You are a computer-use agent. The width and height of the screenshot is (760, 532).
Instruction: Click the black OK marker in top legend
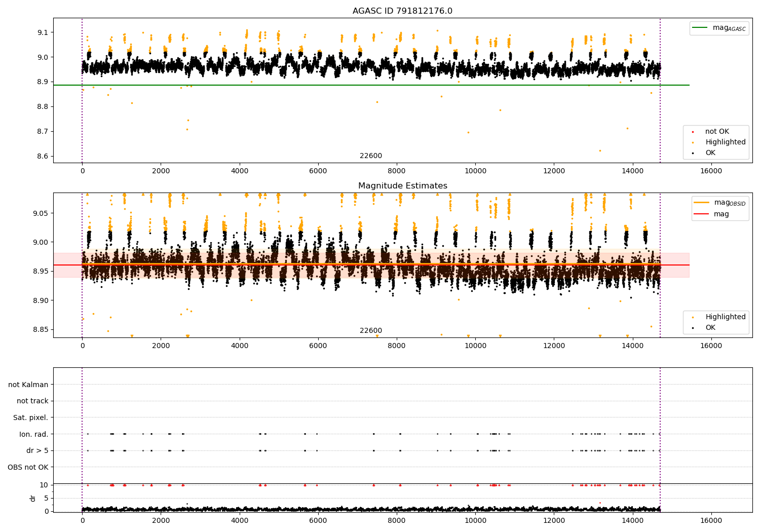[x=693, y=154]
